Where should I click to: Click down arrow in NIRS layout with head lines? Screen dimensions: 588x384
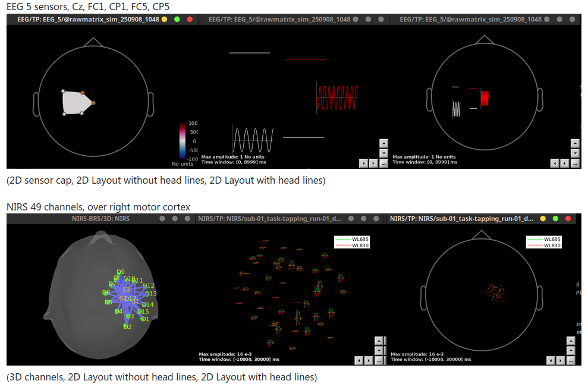click(570, 350)
